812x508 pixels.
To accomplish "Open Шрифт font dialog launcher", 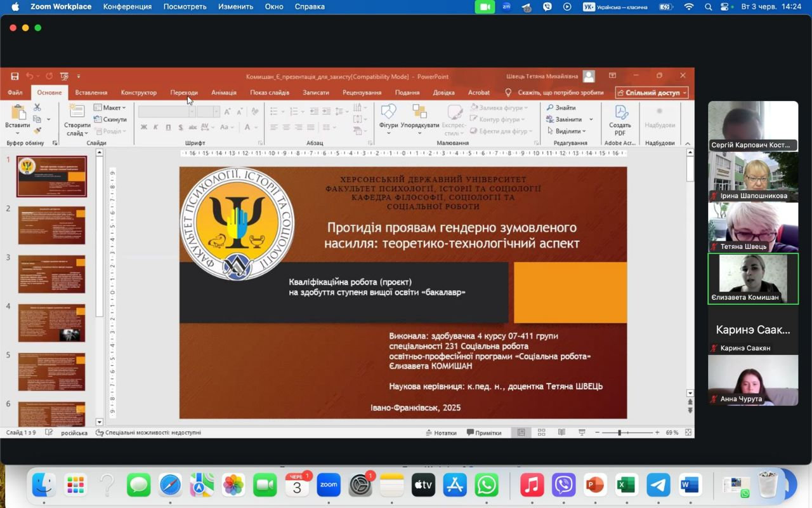I will click(261, 143).
